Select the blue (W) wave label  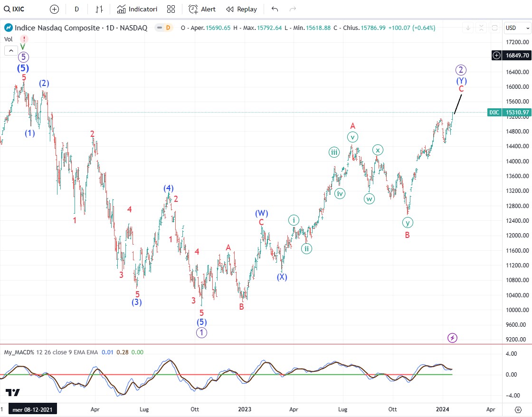262,213
